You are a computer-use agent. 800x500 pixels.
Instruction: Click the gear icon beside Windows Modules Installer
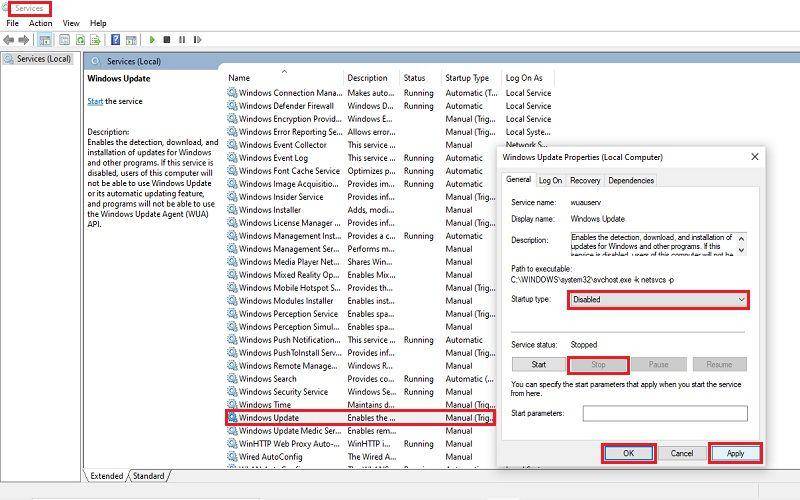point(232,301)
